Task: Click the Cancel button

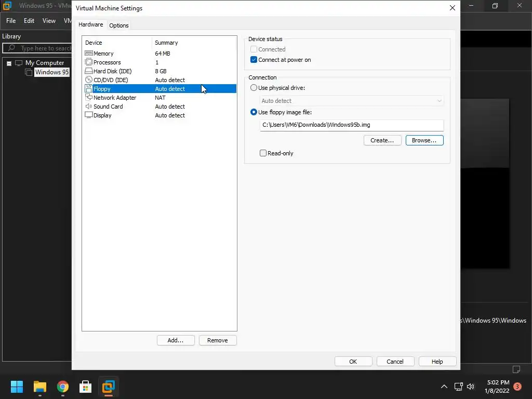Action: click(x=395, y=362)
